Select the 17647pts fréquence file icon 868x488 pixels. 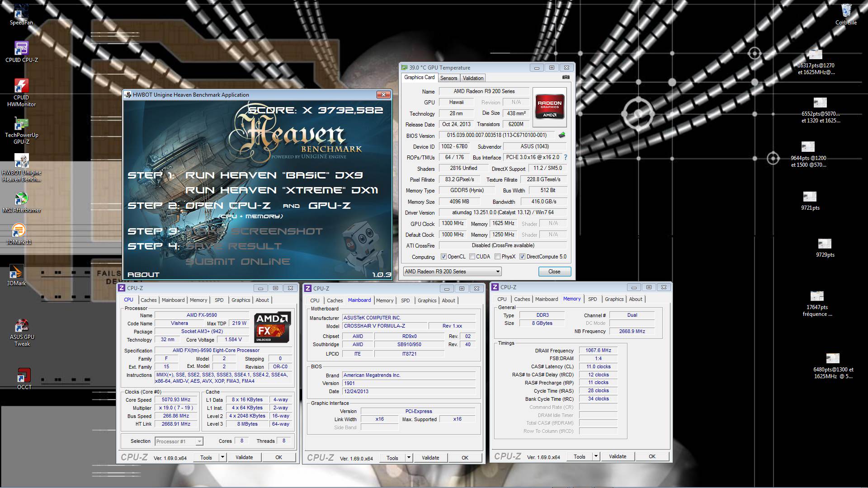pos(817,304)
